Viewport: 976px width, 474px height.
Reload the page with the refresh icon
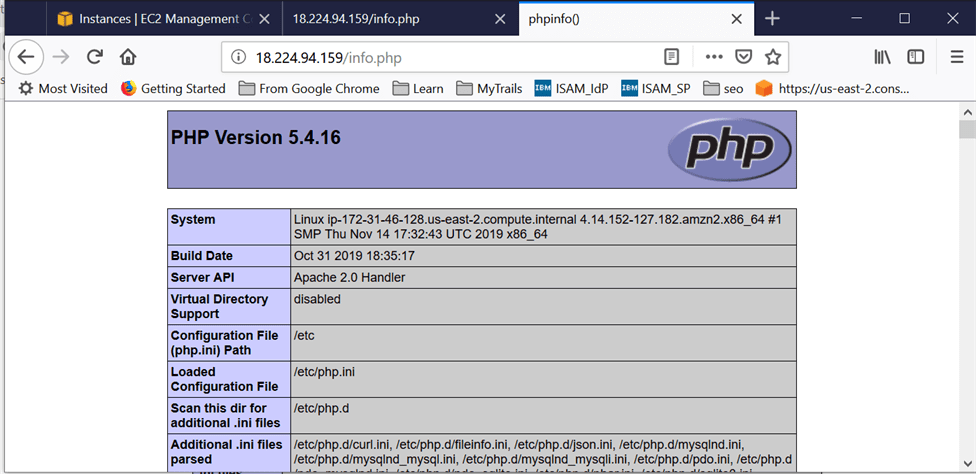[x=95, y=57]
